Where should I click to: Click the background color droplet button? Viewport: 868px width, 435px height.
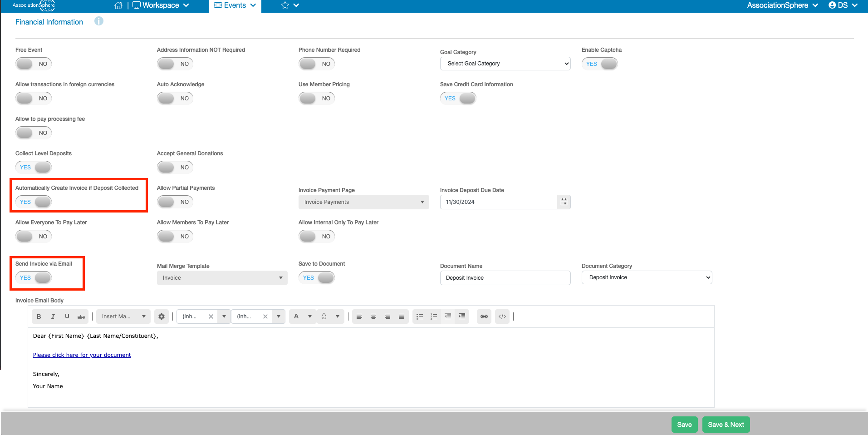point(324,316)
